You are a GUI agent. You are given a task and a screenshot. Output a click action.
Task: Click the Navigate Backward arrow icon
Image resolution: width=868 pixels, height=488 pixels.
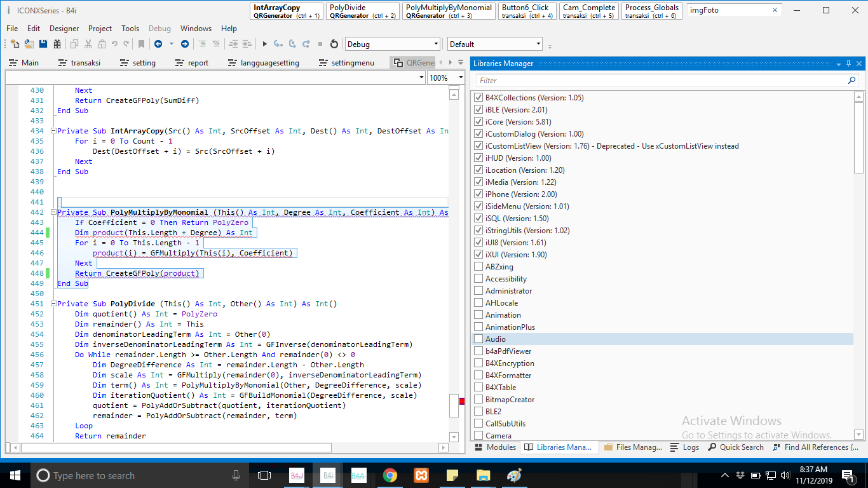click(158, 44)
